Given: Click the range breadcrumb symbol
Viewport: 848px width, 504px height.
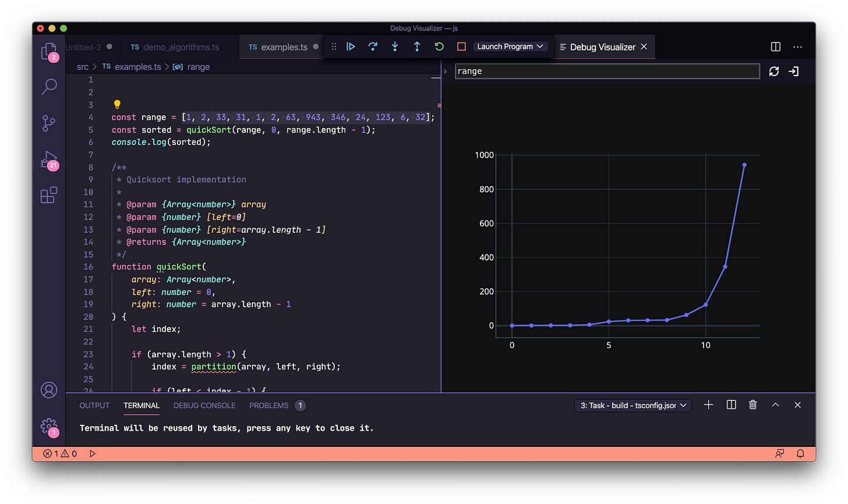Looking at the screenshot, I should 192,67.
